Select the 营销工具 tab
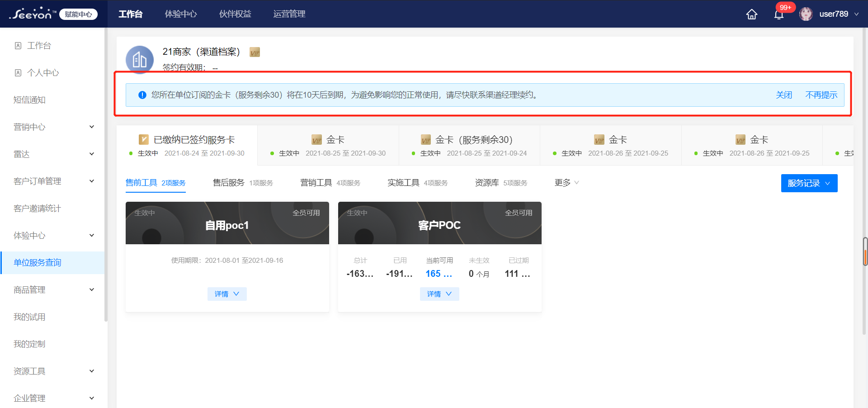The height and width of the screenshot is (408, 868). pos(330,183)
